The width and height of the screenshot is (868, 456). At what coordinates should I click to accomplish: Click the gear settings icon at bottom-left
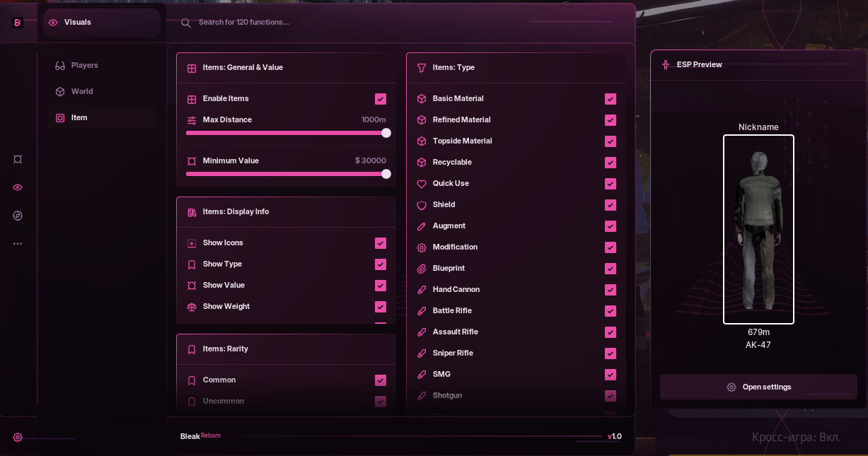point(18,438)
